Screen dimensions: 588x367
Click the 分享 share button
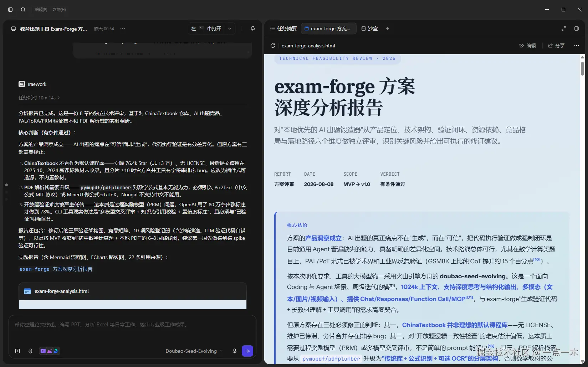tap(556, 46)
